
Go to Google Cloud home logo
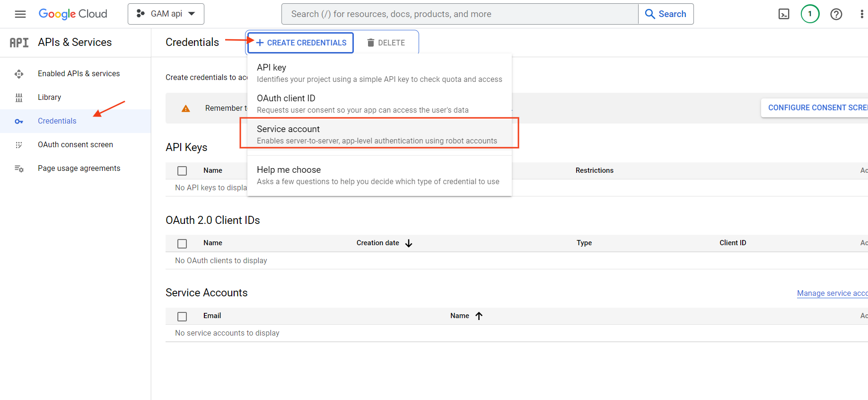click(73, 14)
